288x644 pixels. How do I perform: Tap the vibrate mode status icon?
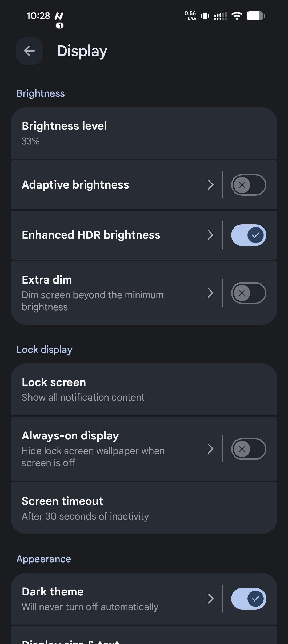coord(205,16)
